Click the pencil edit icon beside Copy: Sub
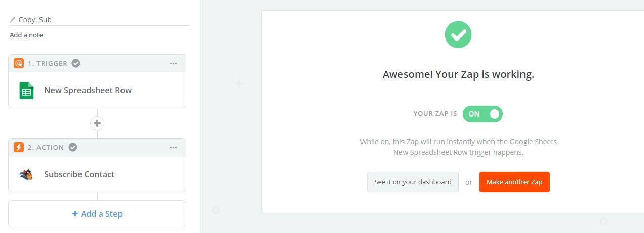 point(13,20)
